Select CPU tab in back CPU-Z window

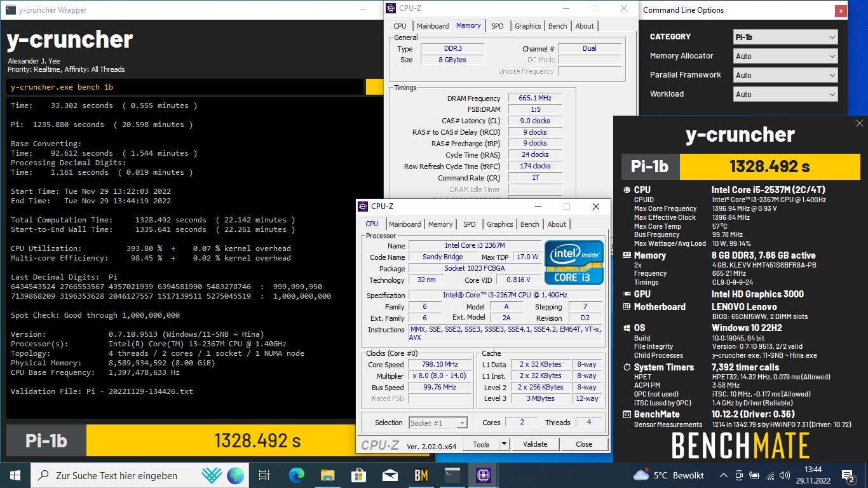[400, 26]
